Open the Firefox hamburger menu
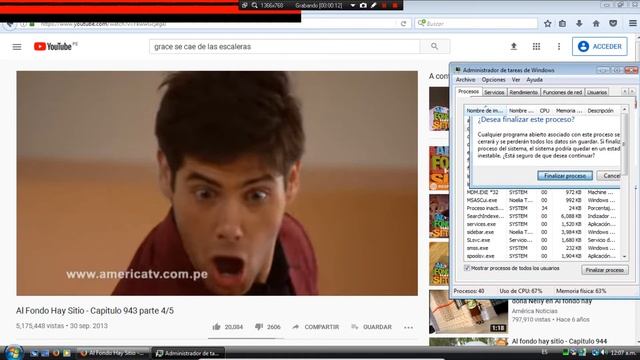The image size is (640, 360). coord(633,24)
